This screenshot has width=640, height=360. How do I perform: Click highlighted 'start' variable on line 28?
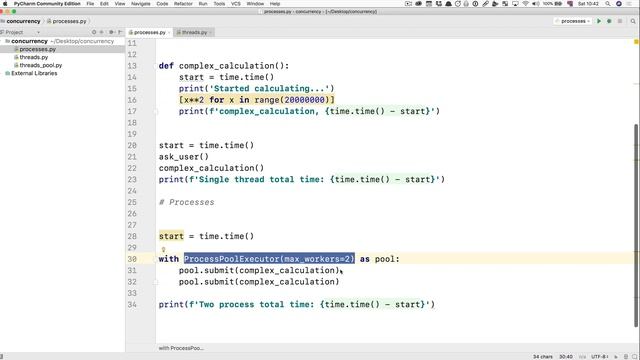pyautogui.click(x=171, y=236)
